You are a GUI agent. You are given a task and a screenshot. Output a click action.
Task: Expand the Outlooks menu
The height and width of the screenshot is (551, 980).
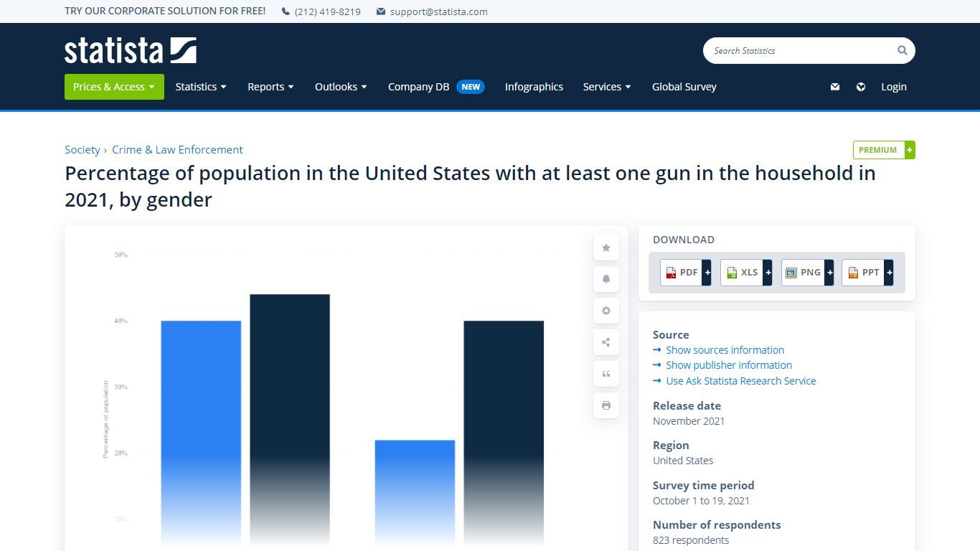[x=341, y=87]
